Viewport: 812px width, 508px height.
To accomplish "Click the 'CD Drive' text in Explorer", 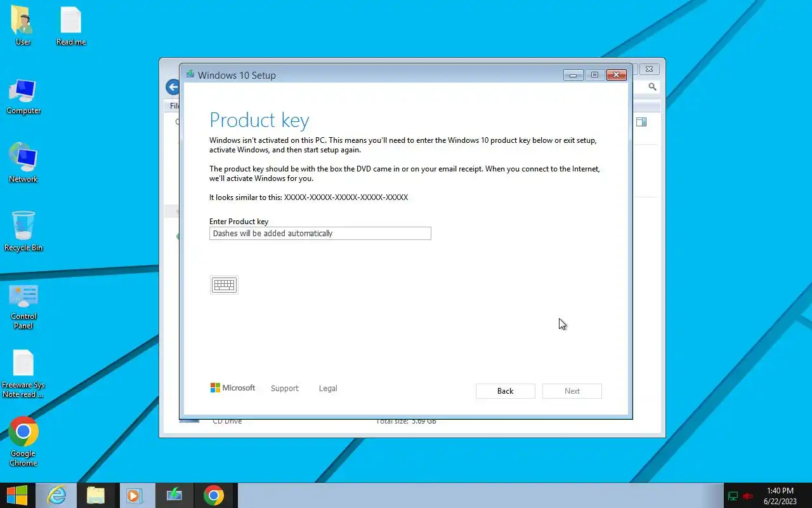I will [x=227, y=421].
